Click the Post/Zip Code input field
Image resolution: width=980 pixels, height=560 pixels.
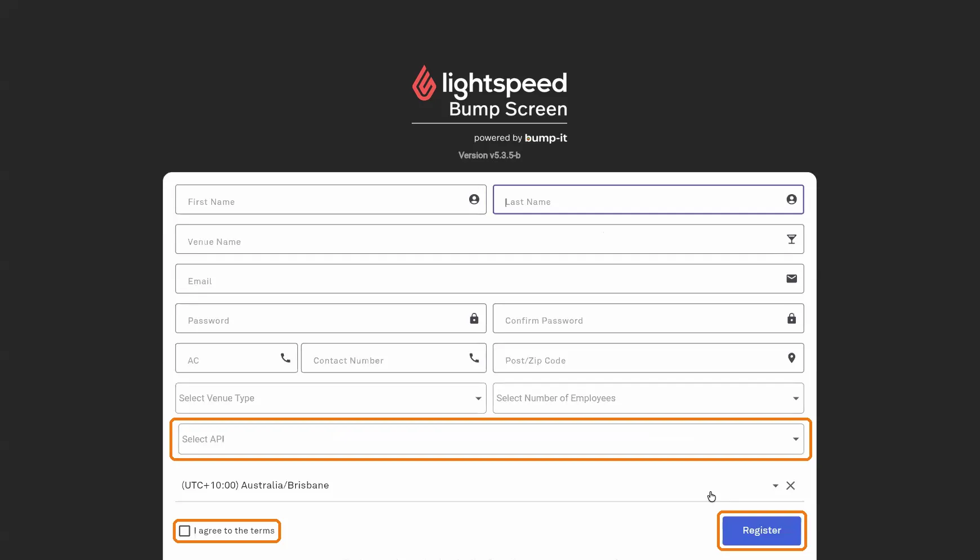point(648,358)
